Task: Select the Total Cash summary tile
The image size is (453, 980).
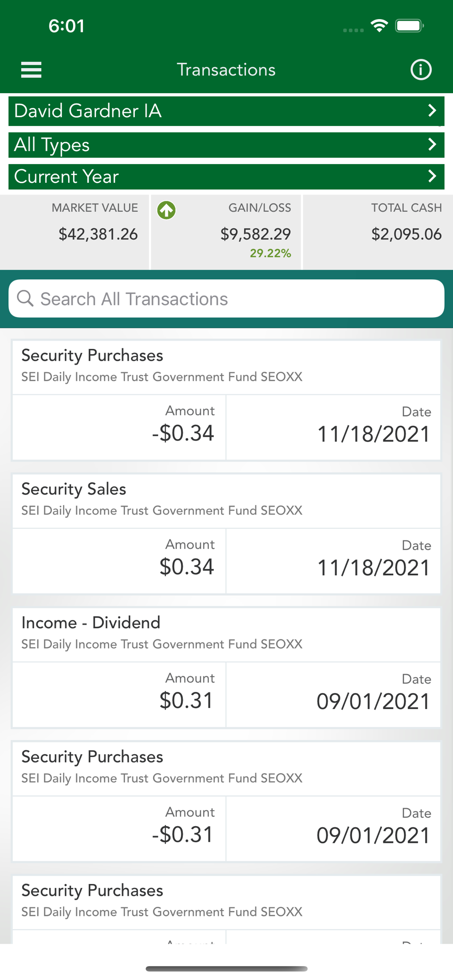Action: pyautogui.click(x=378, y=232)
